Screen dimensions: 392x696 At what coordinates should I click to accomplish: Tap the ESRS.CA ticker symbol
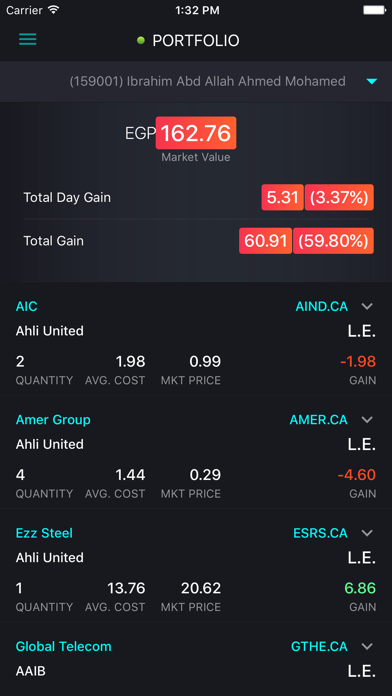point(320,533)
